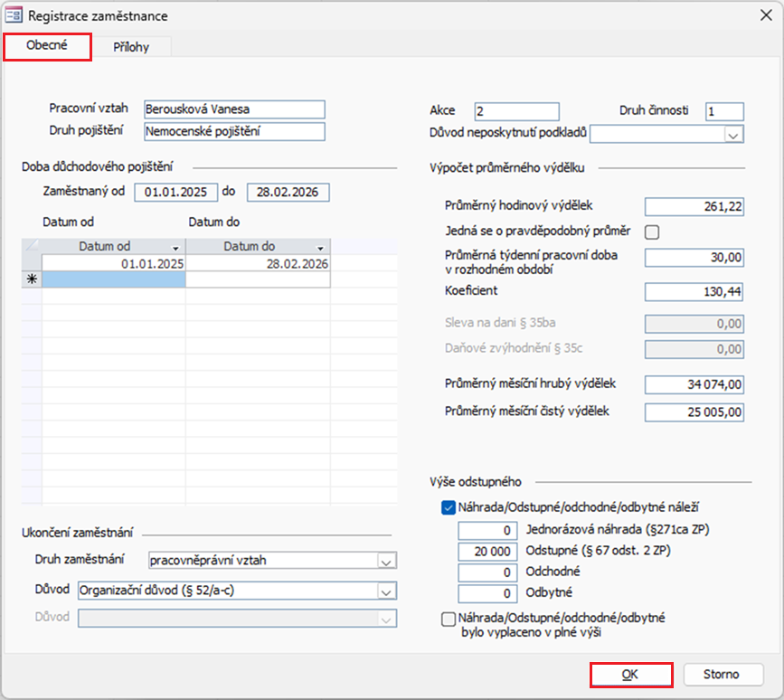Image resolution: width=784 pixels, height=700 pixels.
Task: Click the form icon in title bar
Action: [14, 15]
